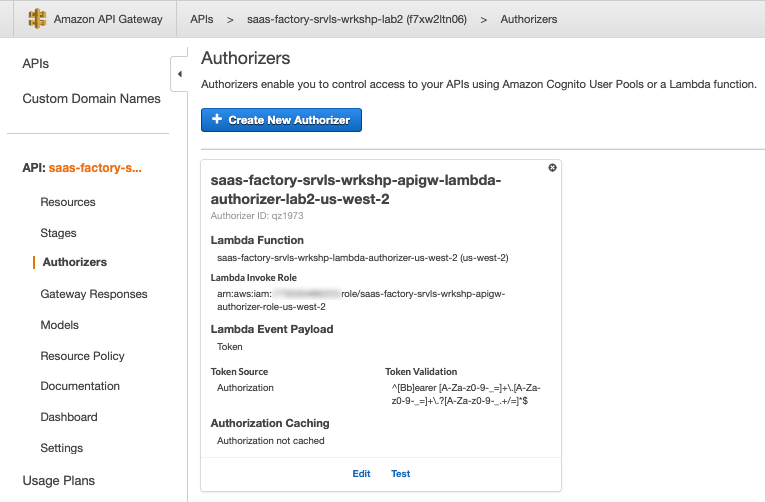Click the Lambda Invoke Role label
Image resolution: width=765 pixels, height=502 pixels.
coord(254,278)
